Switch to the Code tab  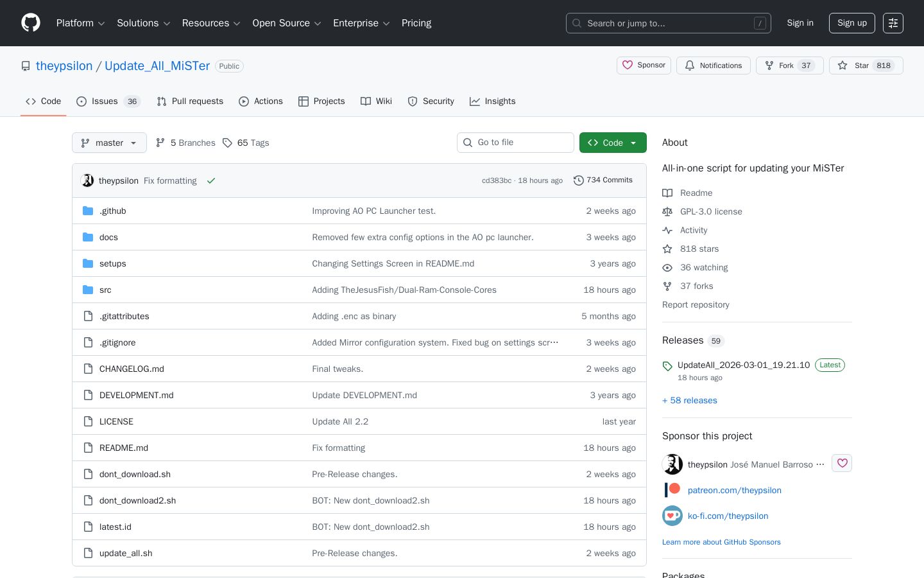tap(43, 101)
